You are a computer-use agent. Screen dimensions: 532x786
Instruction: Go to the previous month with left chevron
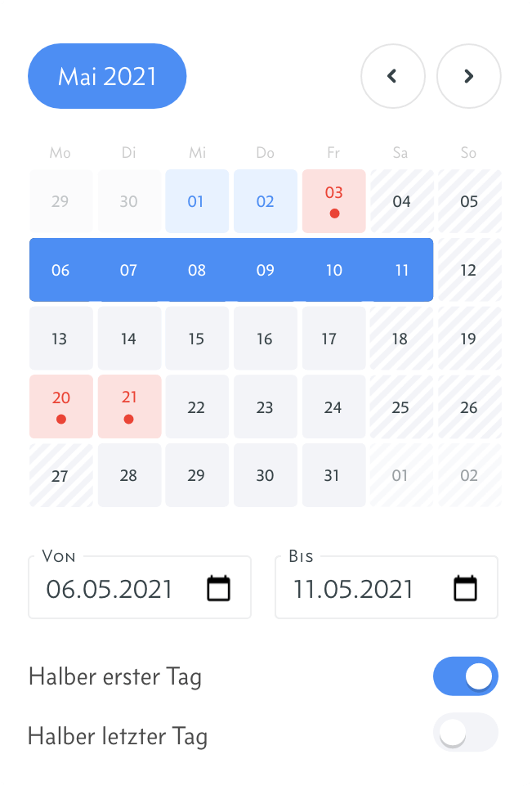tap(393, 76)
